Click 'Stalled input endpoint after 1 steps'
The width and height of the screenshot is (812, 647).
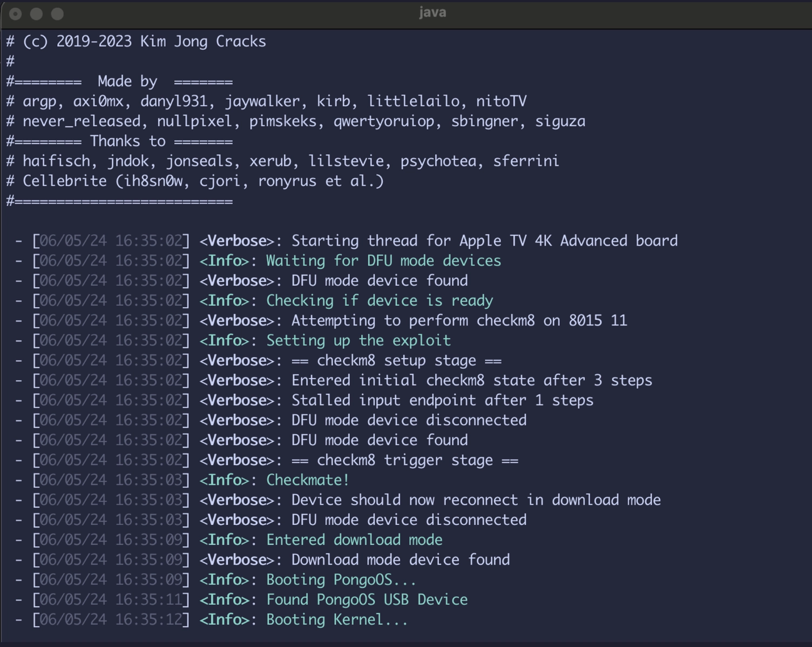442,401
